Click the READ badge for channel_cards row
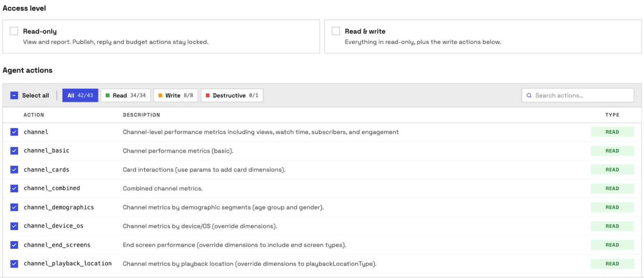The image size is (644, 278). 612,170
